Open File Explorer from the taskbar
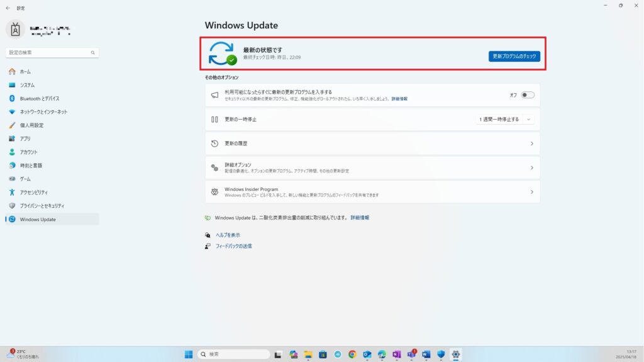Screen dimensions: 644x362 pyautogui.click(x=308, y=354)
